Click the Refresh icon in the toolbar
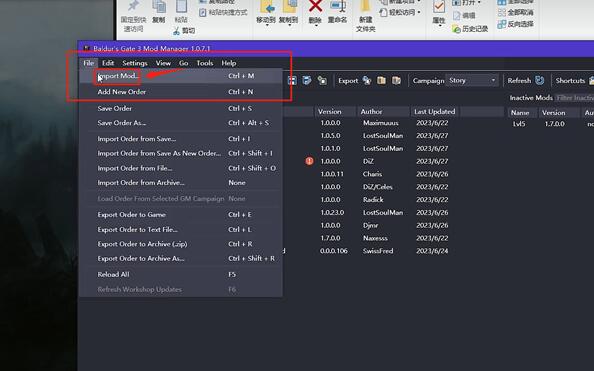 [539, 80]
